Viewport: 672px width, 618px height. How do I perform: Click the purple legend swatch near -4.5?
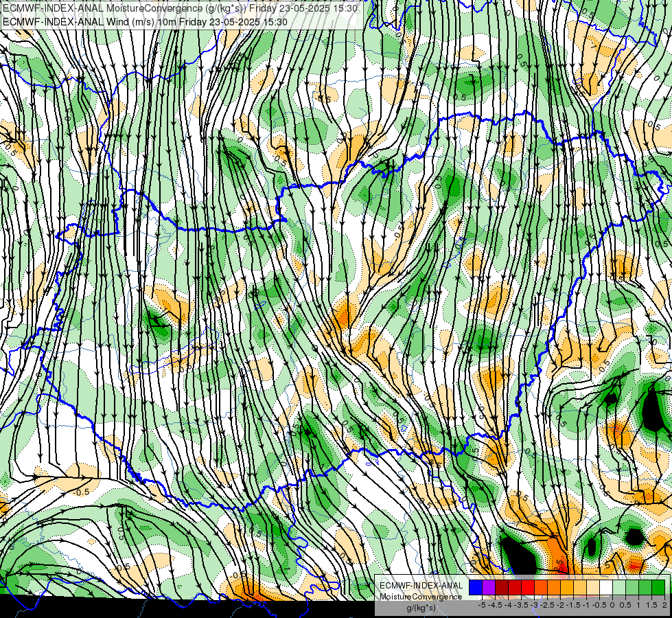pos(489,588)
